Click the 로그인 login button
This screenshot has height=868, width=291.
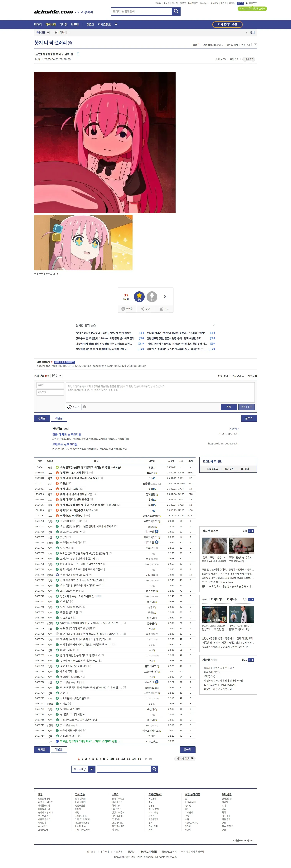click(240, 3)
